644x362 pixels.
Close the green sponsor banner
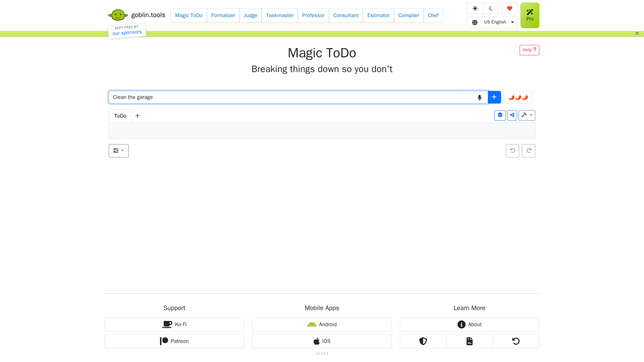tap(637, 33)
